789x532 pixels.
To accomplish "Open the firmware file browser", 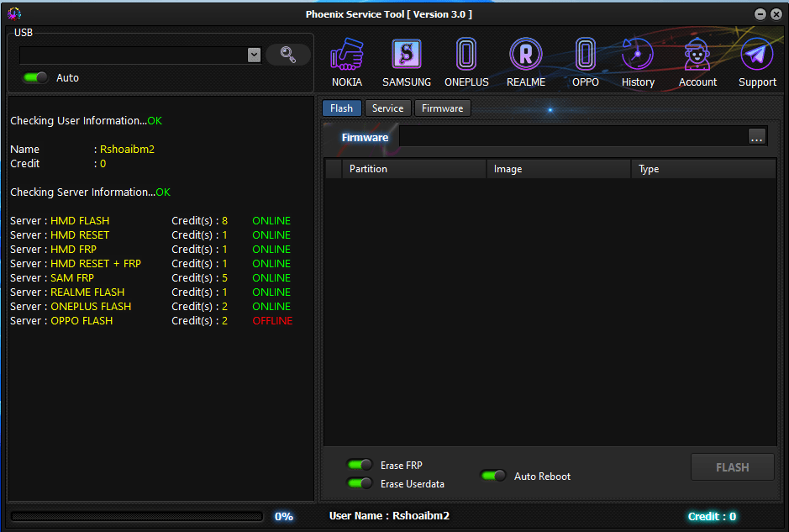I will click(756, 135).
